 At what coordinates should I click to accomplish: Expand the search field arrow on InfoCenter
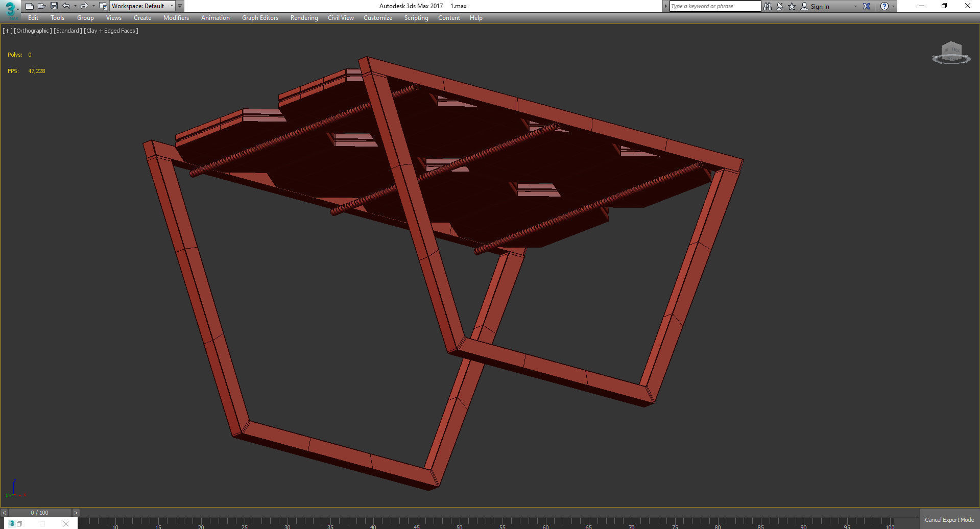click(666, 6)
